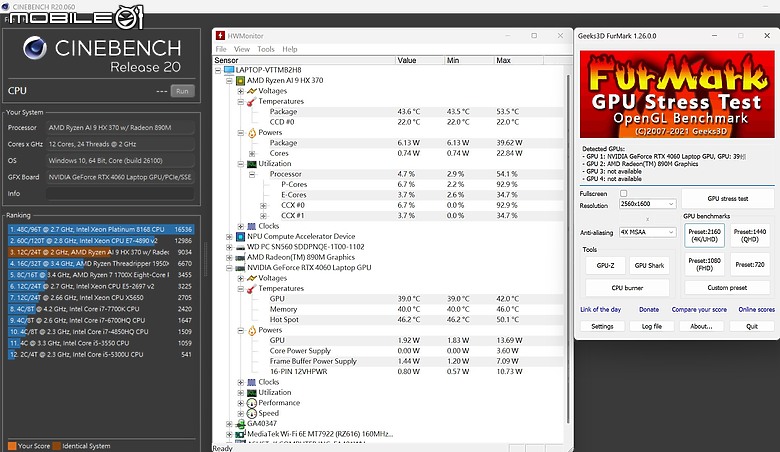Expand the NPU Compute Accelerator Device node
780x452 pixels.
point(229,237)
